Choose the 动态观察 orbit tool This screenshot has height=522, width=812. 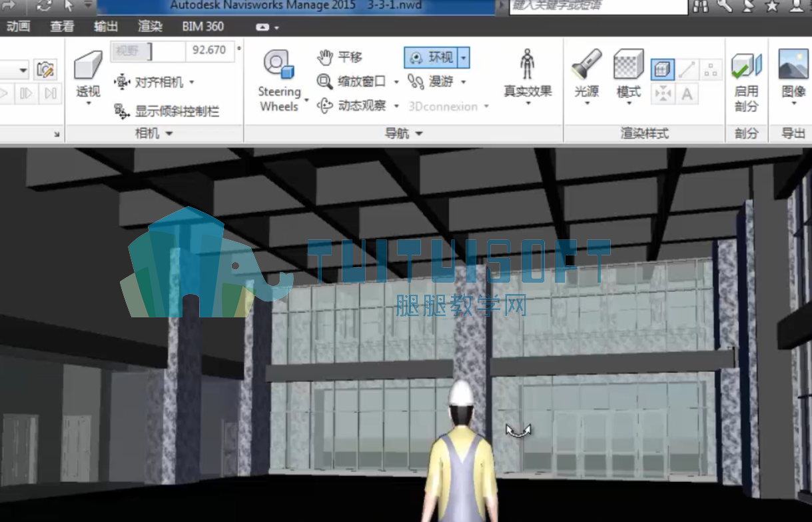click(352, 105)
